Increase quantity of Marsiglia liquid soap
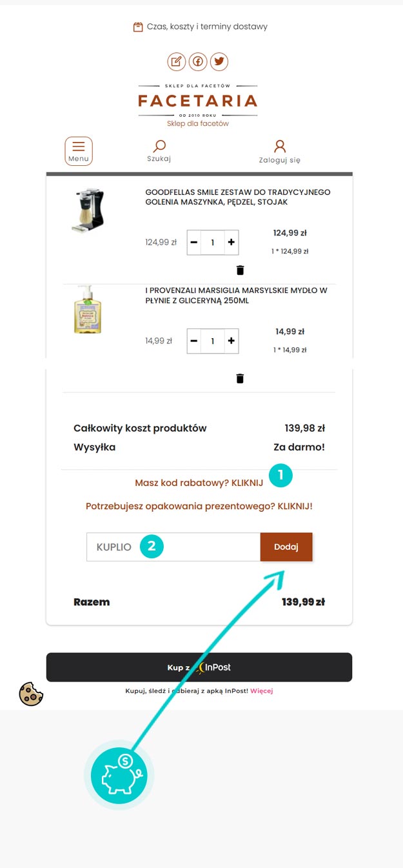The height and width of the screenshot is (868, 403). [x=231, y=341]
